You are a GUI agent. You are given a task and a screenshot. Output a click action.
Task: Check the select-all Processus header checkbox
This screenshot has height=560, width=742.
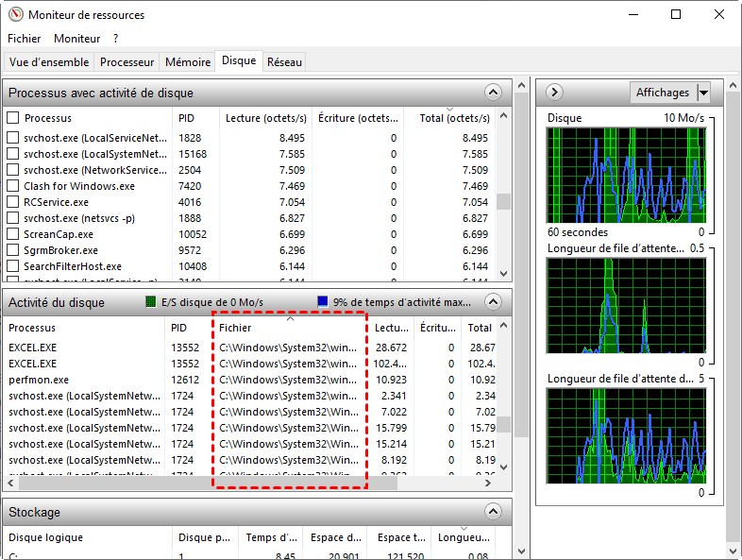(x=13, y=118)
